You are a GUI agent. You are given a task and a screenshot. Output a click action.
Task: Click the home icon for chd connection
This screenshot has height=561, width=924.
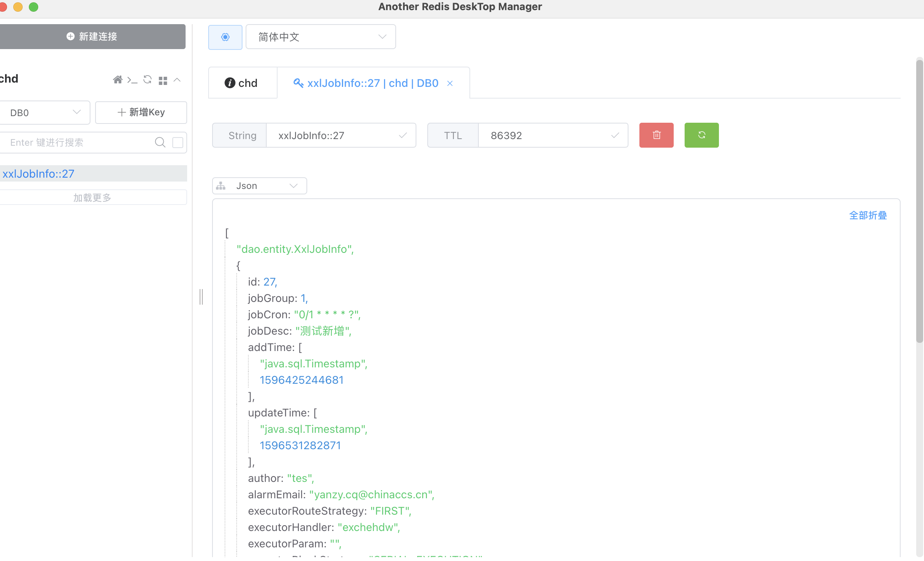[117, 80]
